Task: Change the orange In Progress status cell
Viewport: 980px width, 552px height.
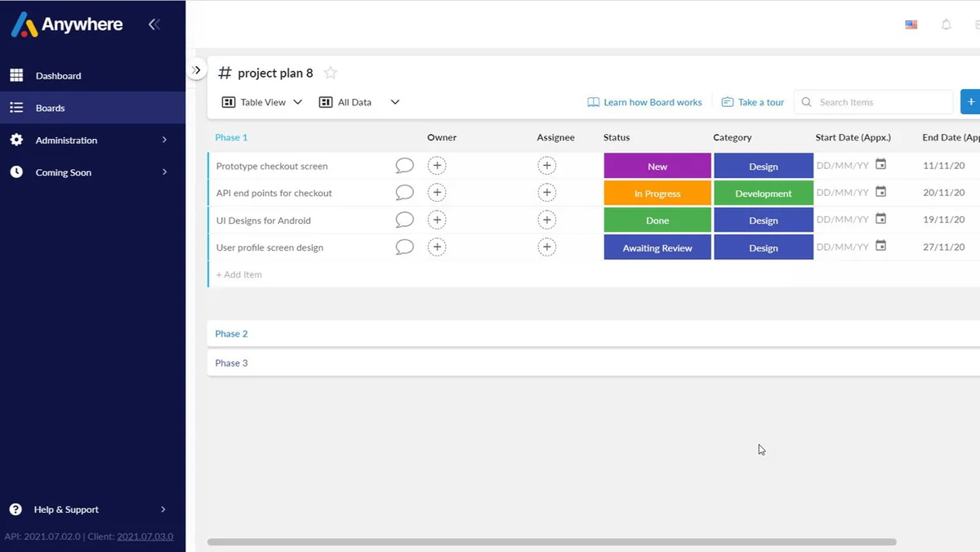Action: [657, 194]
